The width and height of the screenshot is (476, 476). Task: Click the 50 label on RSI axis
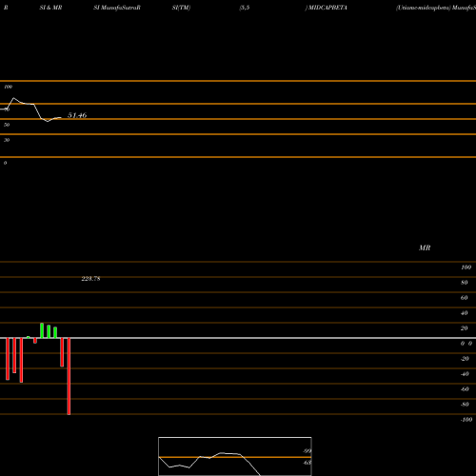[x=7, y=125]
